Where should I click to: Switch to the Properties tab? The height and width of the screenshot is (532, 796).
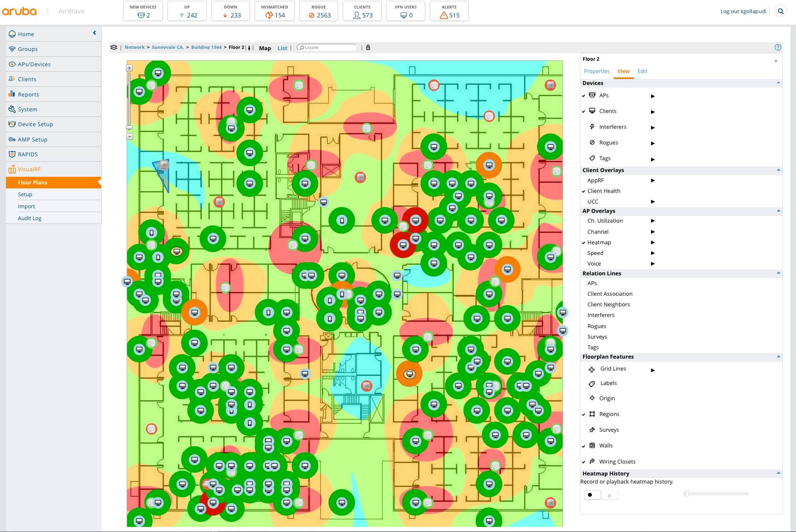[597, 71]
